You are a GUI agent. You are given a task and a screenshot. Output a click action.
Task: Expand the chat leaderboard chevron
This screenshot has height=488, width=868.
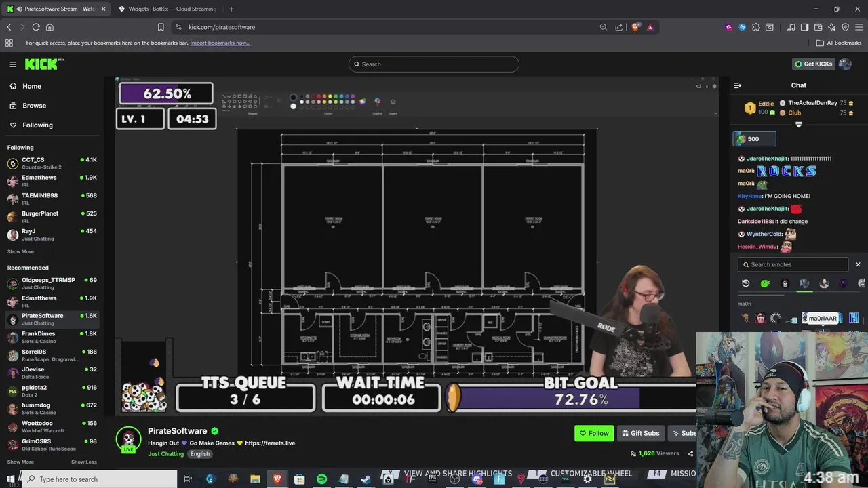pyautogui.click(x=798, y=125)
